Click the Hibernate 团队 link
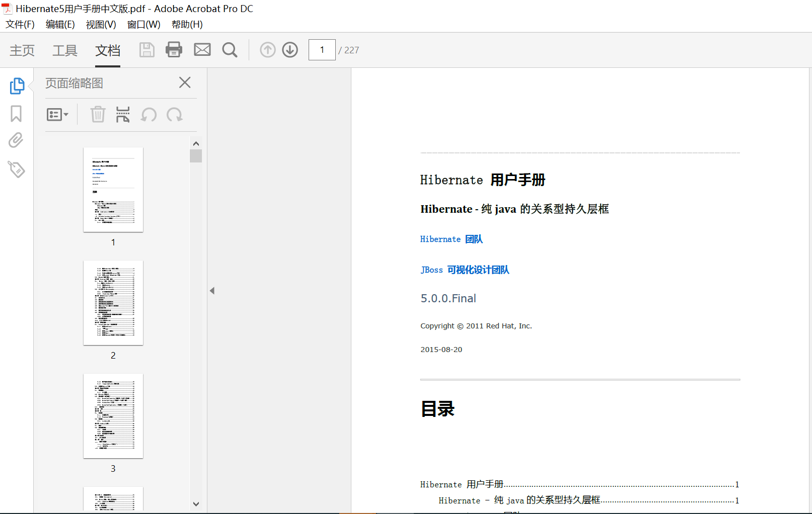The image size is (812, 514). (451, 239)
